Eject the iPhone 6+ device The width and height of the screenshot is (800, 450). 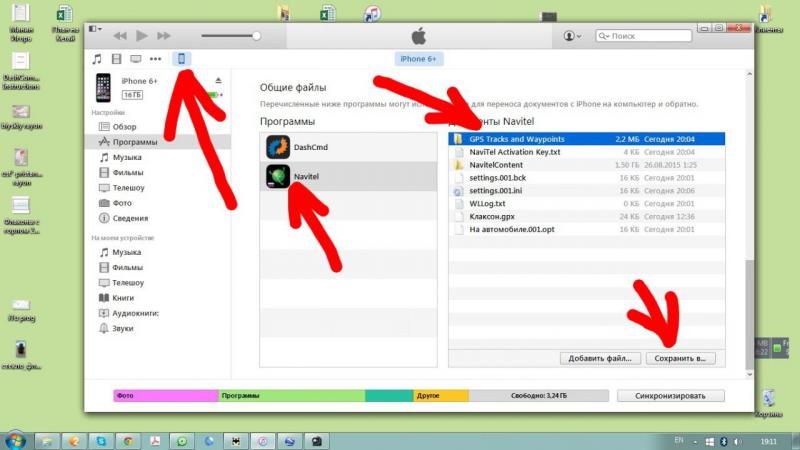pos(218,81)
